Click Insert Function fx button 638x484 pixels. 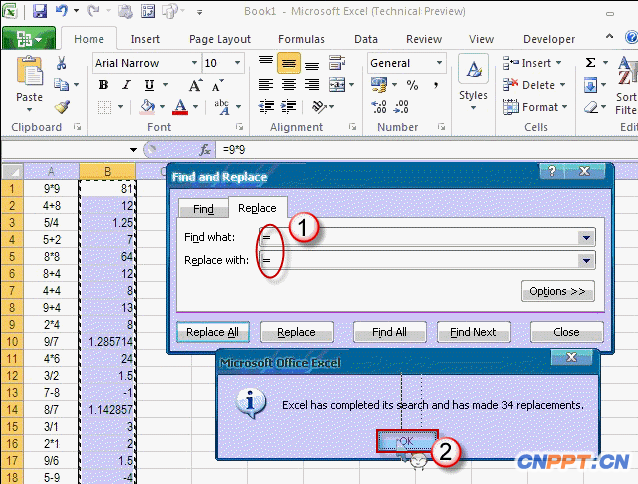205,150
